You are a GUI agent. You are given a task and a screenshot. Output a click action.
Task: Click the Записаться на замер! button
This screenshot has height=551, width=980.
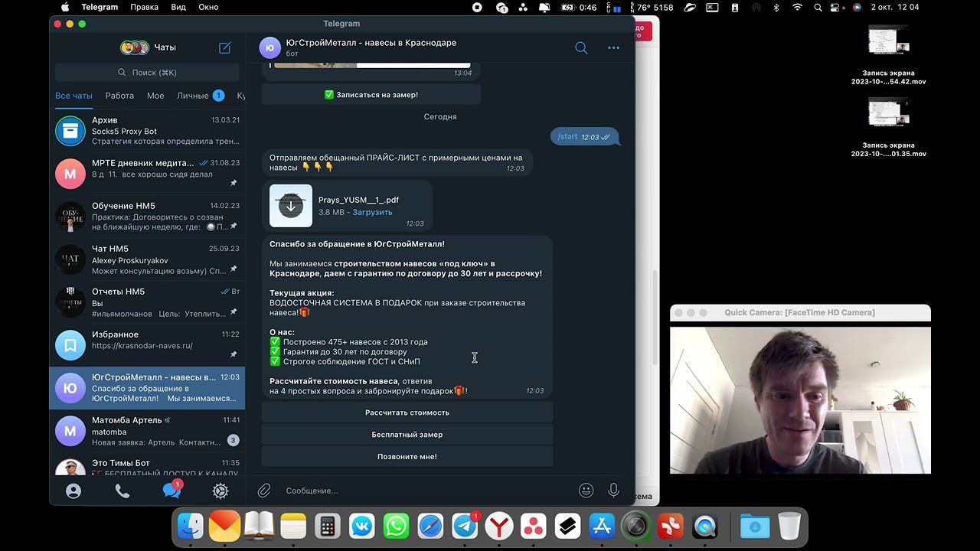[x=371, y=95]
